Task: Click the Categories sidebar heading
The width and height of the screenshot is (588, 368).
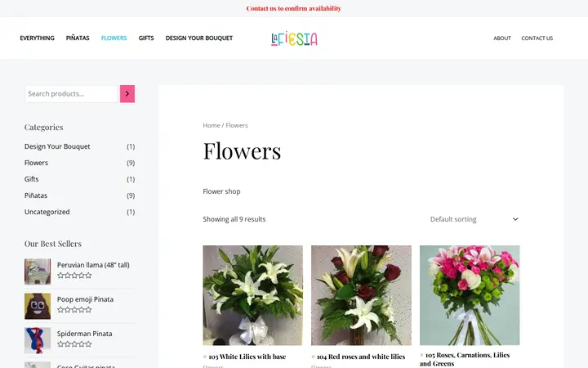Action: click(43, 128)
